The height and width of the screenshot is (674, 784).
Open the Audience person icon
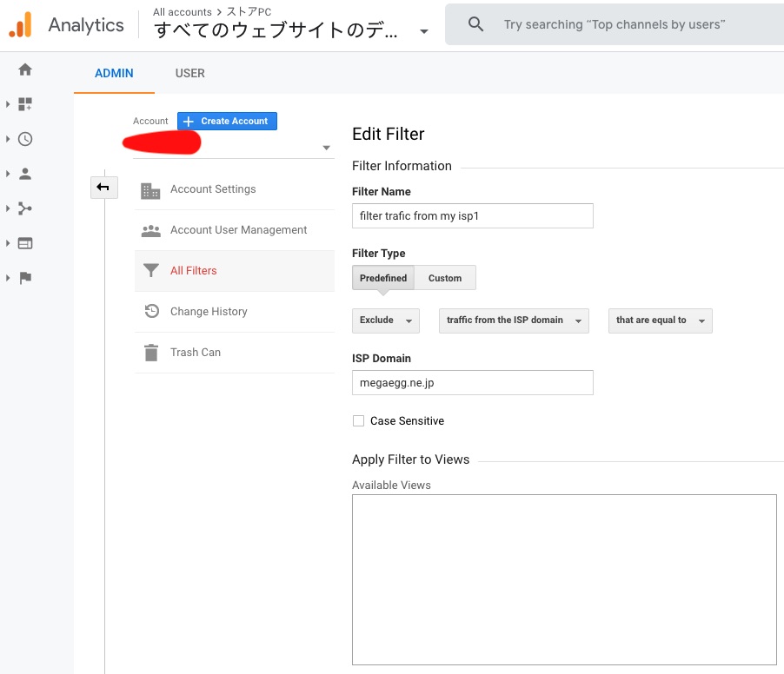pyautogui.click(x=25, y=174)
